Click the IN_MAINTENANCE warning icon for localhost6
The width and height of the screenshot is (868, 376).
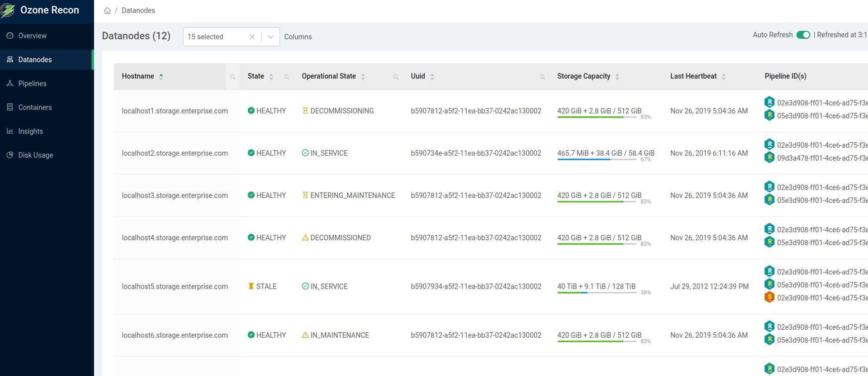(305, 335)
